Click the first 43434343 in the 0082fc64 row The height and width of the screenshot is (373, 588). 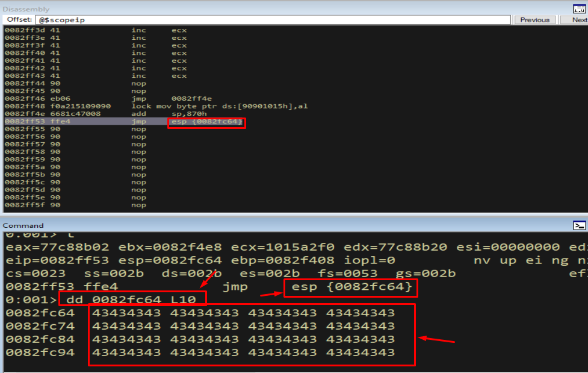126,313
